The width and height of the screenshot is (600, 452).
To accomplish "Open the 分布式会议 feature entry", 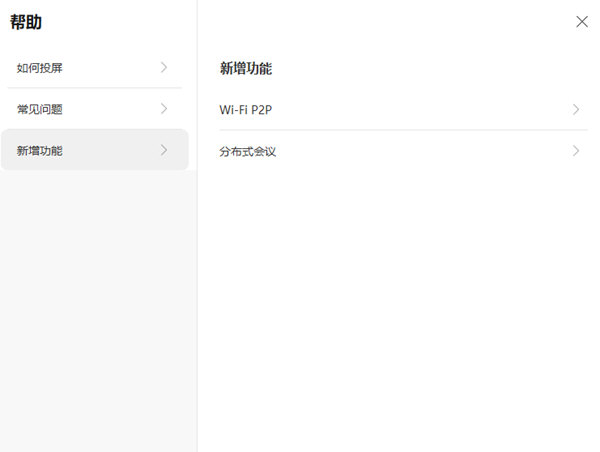I will click(x=403, y=151).
